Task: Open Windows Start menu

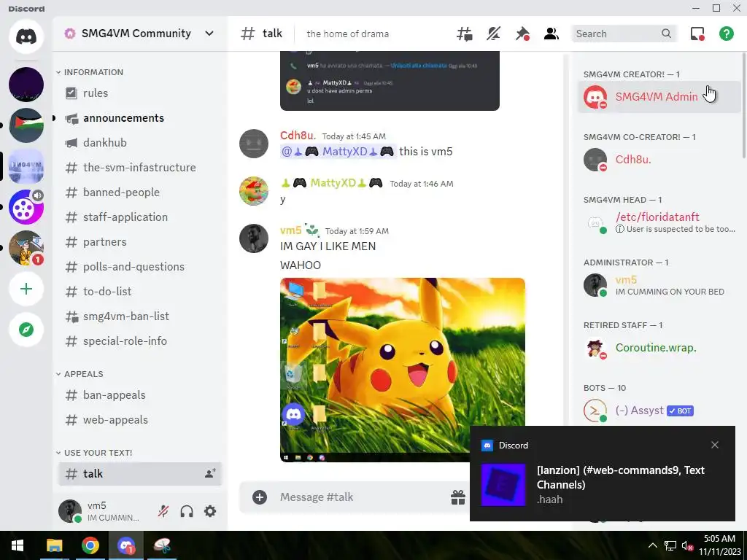Action: pyautogui.click(x=18, y=545)
